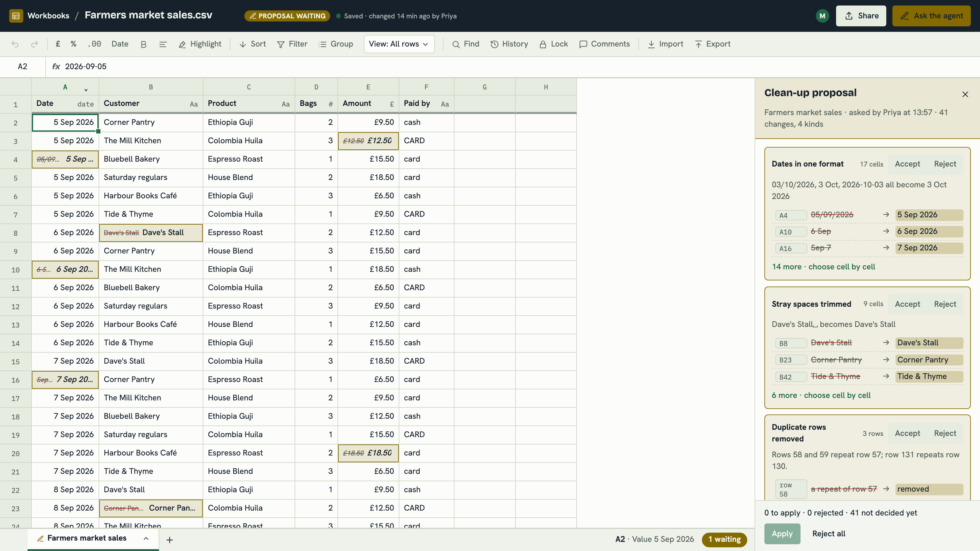Toggle bold formatting
The width and height of the screenshot is (980, 551).
click(143, 44)
